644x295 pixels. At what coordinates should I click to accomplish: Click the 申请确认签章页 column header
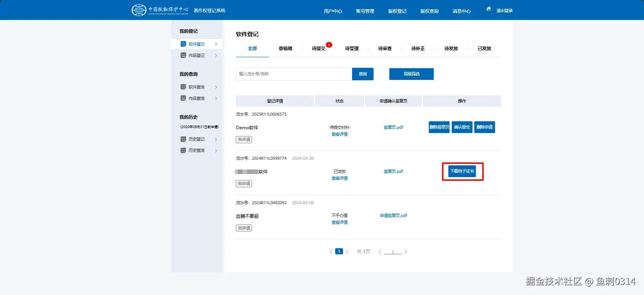393,101
